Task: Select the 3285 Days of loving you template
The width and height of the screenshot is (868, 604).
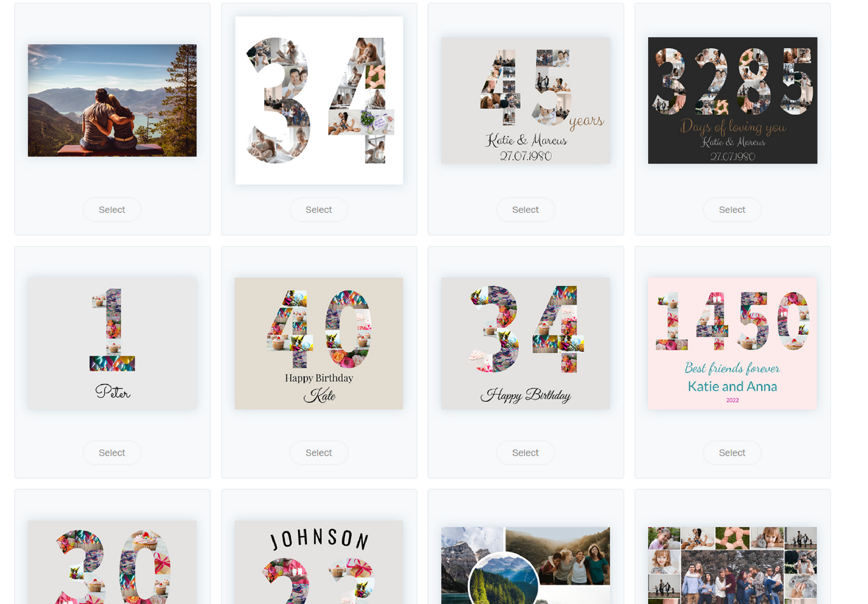Action: point(732,210)
